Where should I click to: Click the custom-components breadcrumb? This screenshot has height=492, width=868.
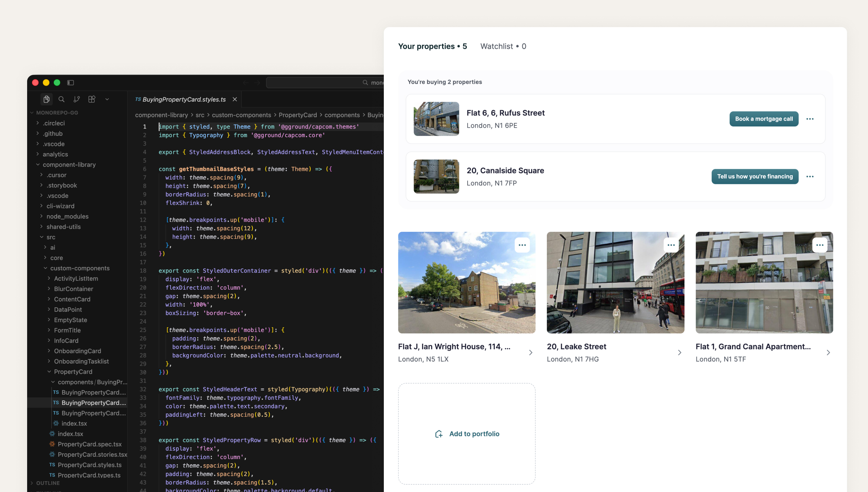point(241,115)
